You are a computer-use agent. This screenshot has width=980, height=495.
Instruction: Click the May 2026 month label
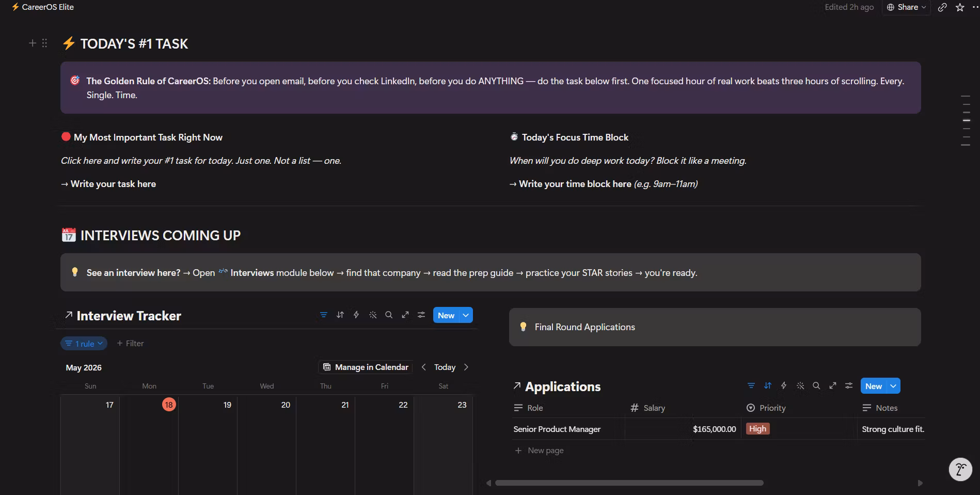click(x=84, y=368)
